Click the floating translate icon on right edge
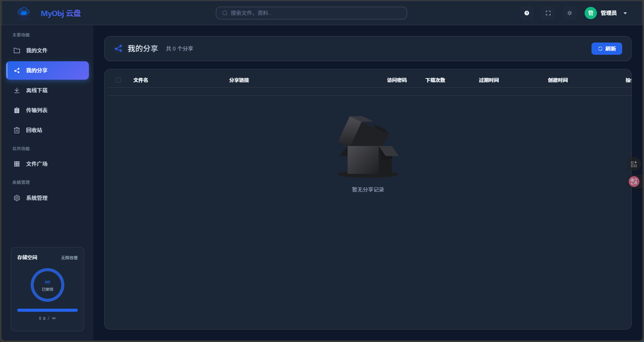 634,182
